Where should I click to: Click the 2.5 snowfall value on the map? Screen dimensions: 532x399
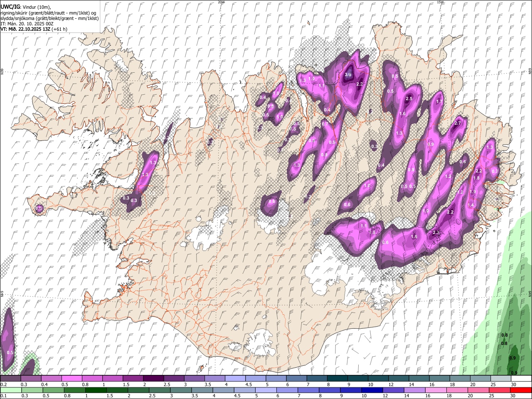[409, 99]
